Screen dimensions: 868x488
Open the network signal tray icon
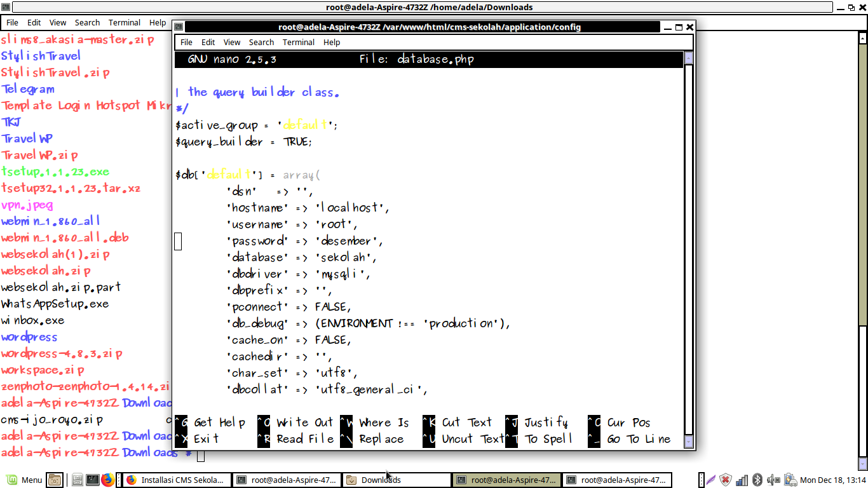742,480
